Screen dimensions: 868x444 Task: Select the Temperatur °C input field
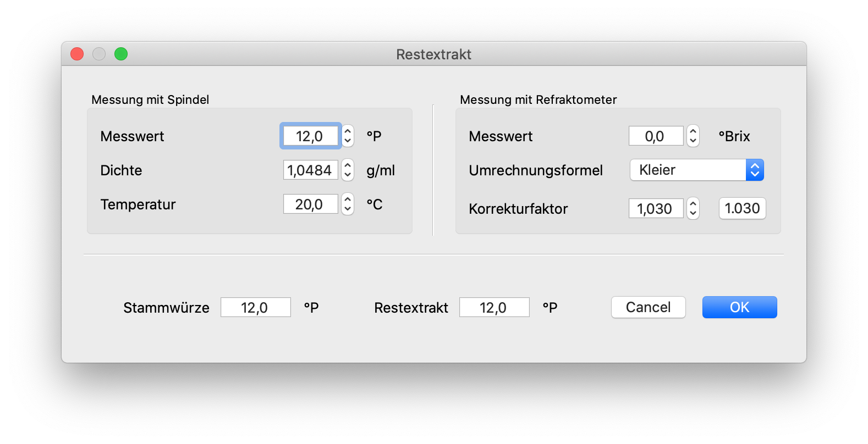(310, 204)
